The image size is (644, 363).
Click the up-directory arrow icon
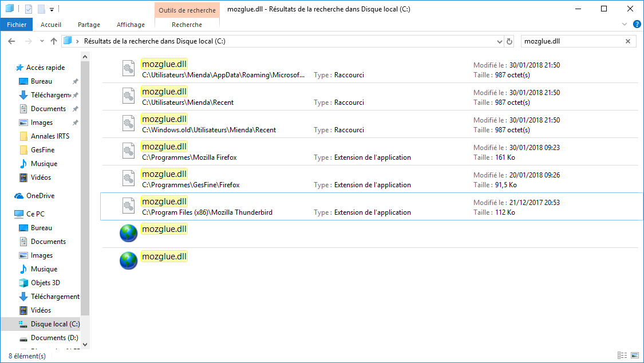tap(54, 41)
